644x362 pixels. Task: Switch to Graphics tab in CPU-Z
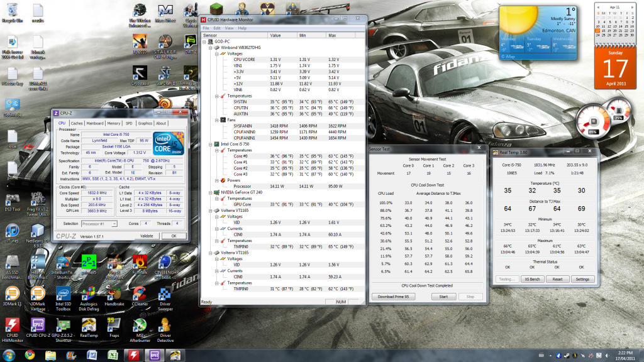click(145, 123)
